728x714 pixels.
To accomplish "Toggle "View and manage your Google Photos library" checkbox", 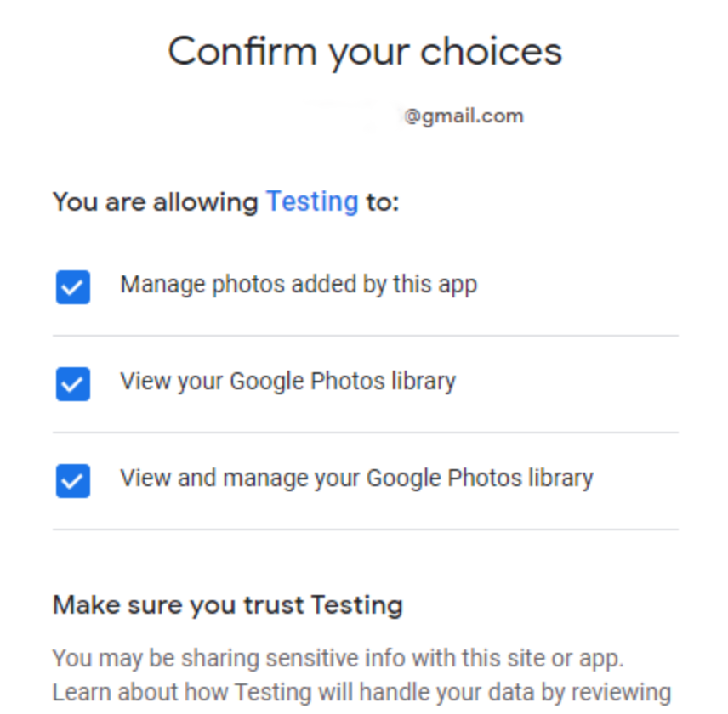I will 73,481.
